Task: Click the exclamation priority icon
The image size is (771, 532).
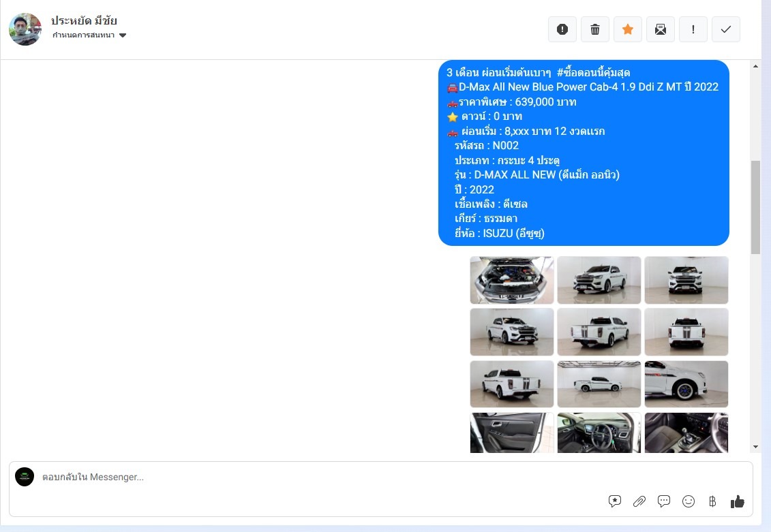Action: [693, 29]
